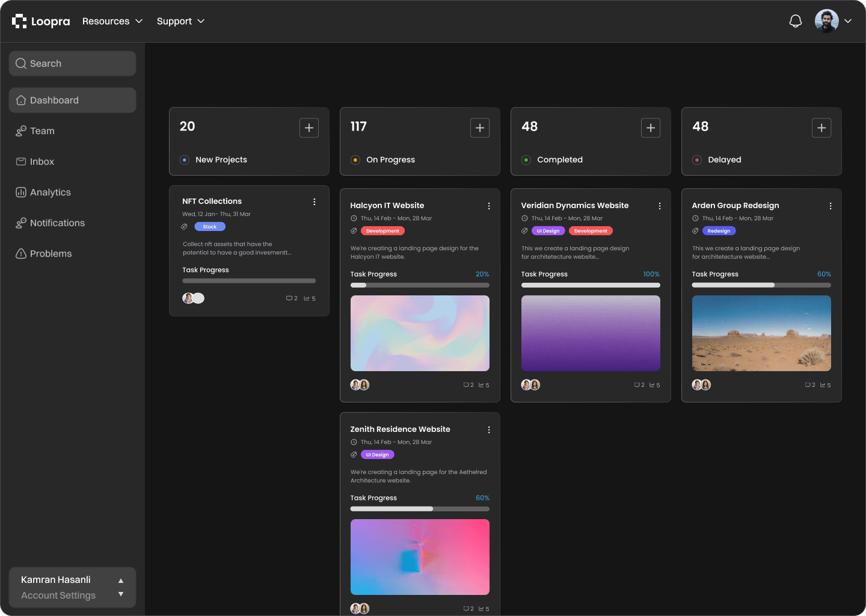Click the UI Design tag on Zenith Residence
The width and height of the screenshot is (866, 616).
[377, 455]
